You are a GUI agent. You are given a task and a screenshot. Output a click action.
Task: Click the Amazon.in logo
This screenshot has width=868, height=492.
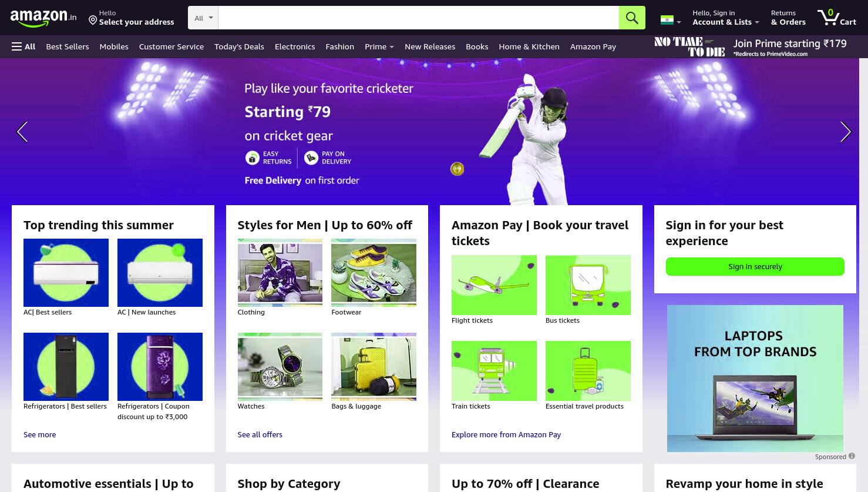[x=43, y=18]
